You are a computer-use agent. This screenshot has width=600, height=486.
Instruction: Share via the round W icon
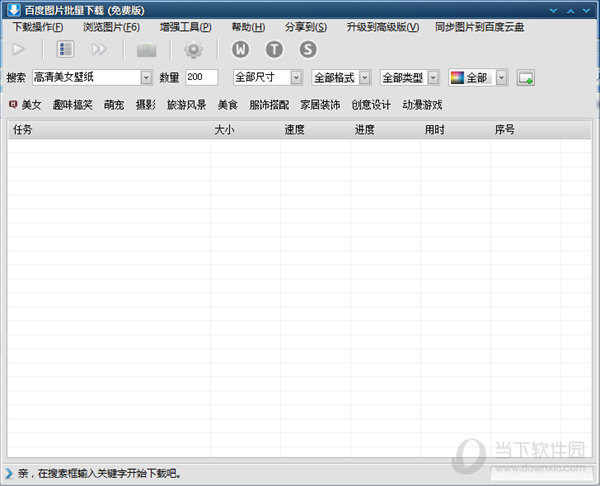[x=241, y=49]
